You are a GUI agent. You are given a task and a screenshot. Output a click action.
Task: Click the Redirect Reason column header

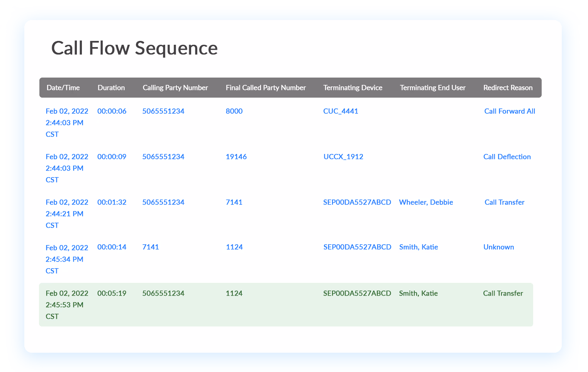508,88
